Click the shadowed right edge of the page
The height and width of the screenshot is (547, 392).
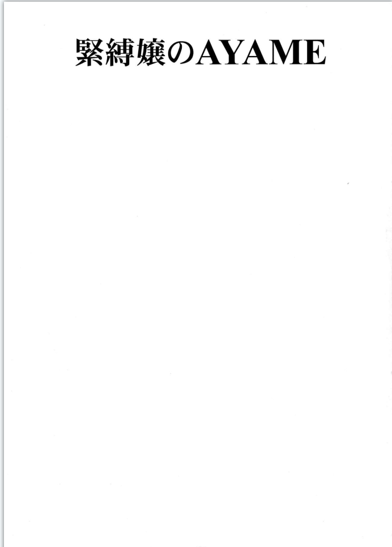pos(389,273)
